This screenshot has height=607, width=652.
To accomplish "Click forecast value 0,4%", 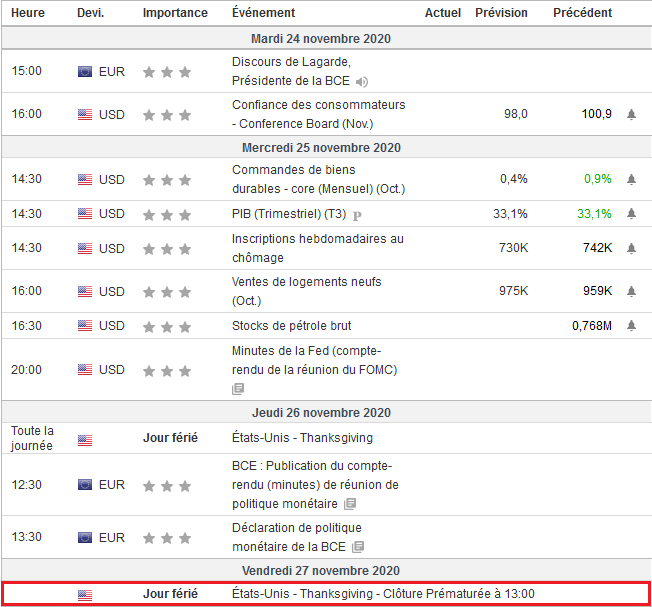I will tap(514, 179).
